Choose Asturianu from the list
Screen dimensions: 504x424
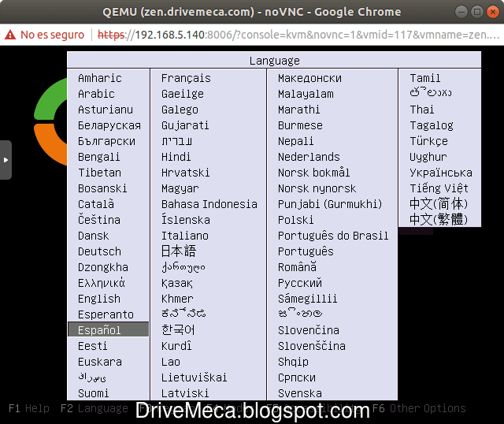[x=105, y=110]
